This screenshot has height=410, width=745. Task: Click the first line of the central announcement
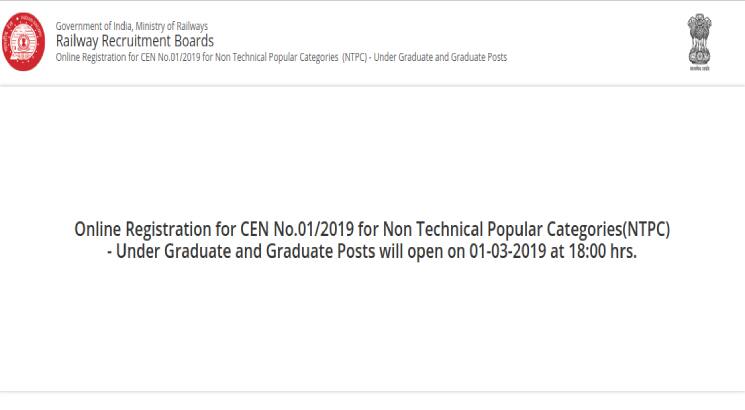(x=372, y=229)
